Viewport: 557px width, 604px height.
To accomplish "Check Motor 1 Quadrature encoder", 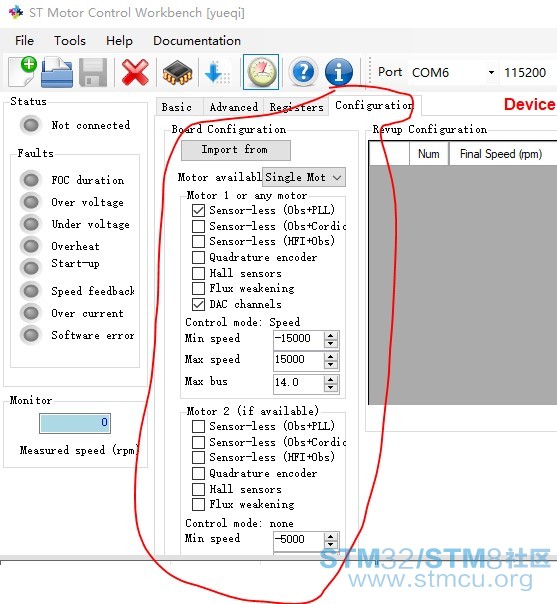I will click(198, 257).
